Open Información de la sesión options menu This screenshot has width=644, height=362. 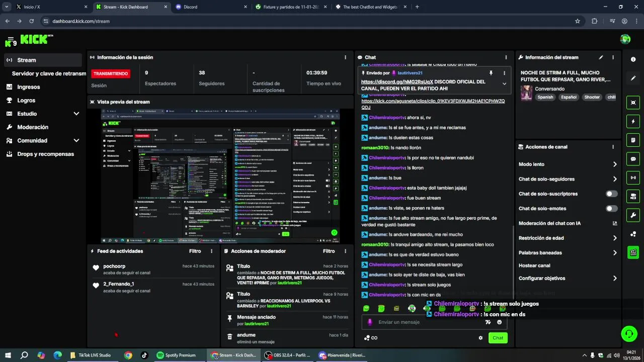coord(345,57)
